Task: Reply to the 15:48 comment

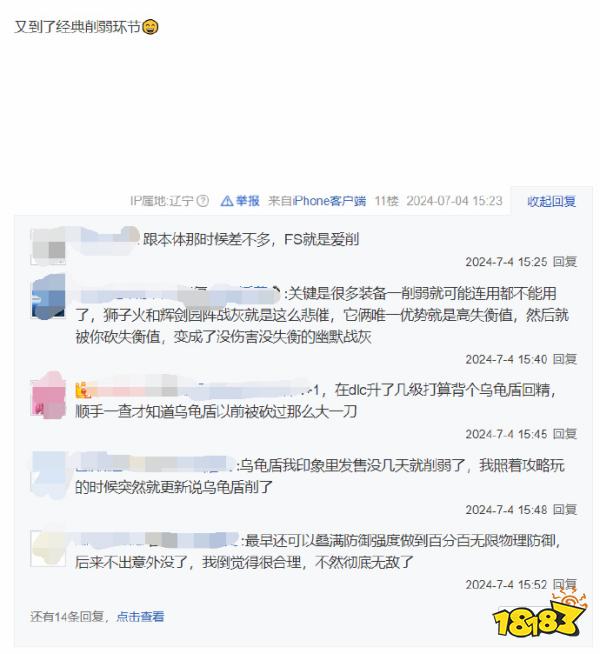Action: click(565, 509)
